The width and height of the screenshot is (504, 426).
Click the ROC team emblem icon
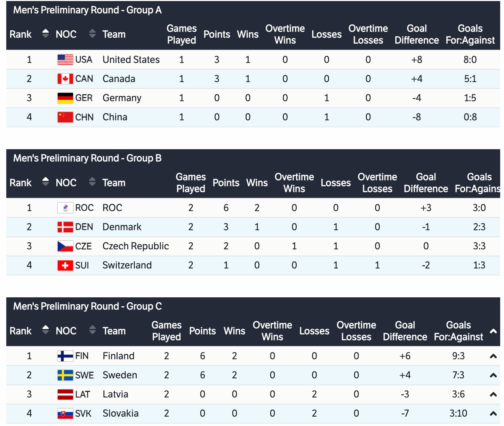coord(65,208)
